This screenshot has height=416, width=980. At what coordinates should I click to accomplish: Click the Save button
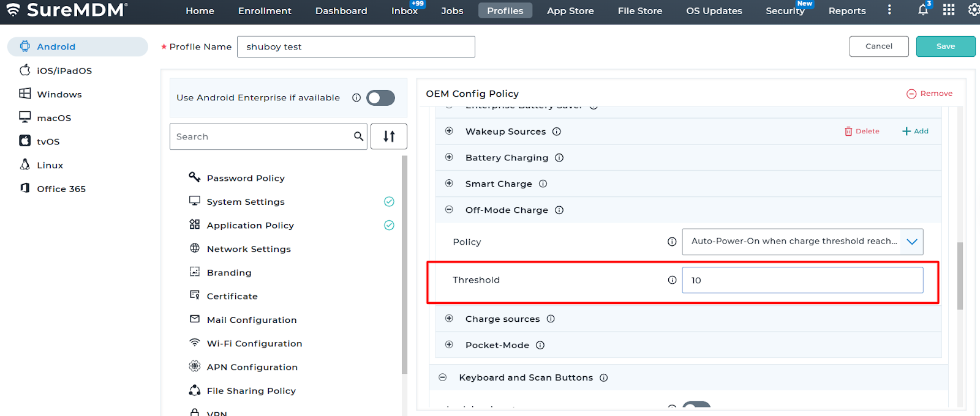(945, 46)
